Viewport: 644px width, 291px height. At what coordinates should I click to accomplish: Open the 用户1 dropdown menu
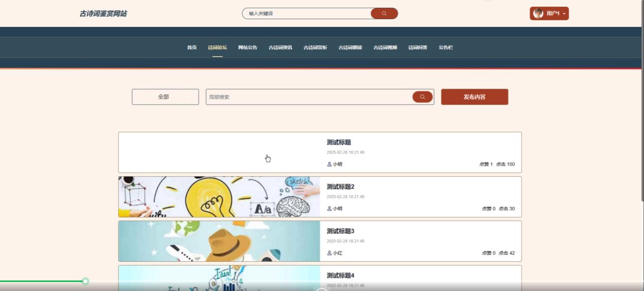point(549,13)
